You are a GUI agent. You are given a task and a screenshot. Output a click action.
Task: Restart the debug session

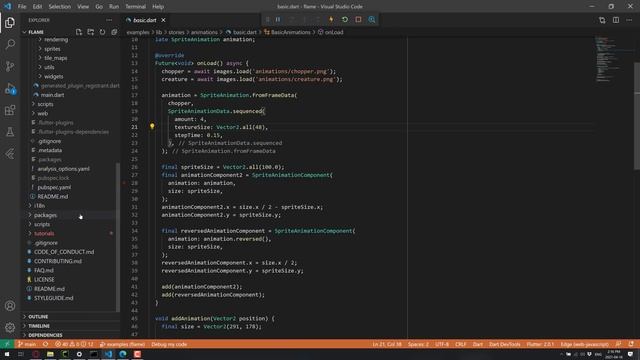[x=345, y=20]
